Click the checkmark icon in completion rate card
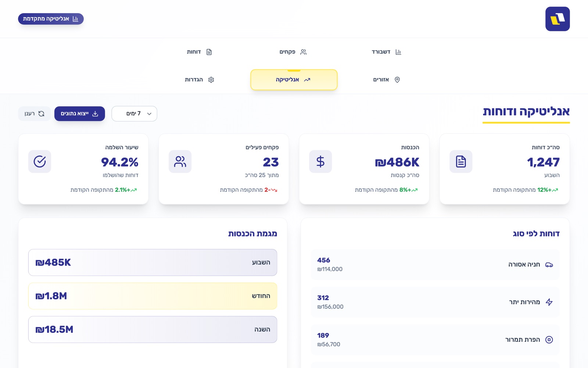Image resolution: width=588 pixels, height=368 pixels. [x=40, y=162]
